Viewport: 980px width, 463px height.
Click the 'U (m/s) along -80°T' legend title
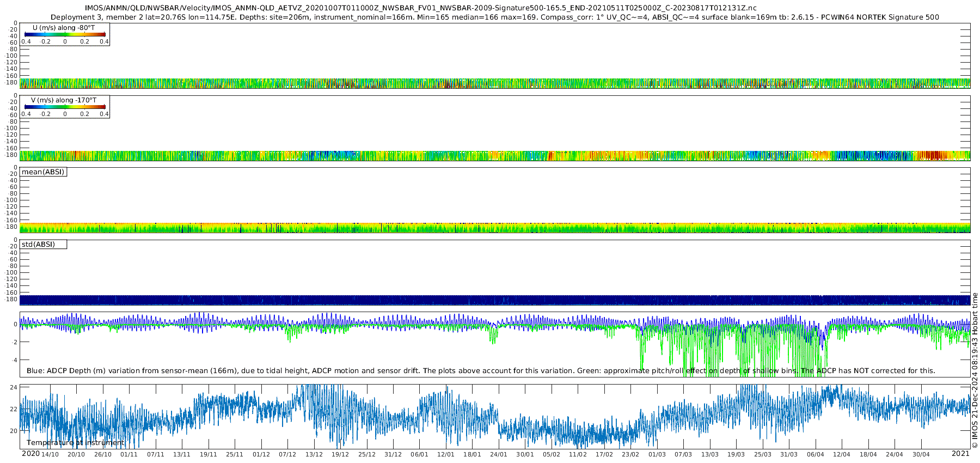point(64,28)
